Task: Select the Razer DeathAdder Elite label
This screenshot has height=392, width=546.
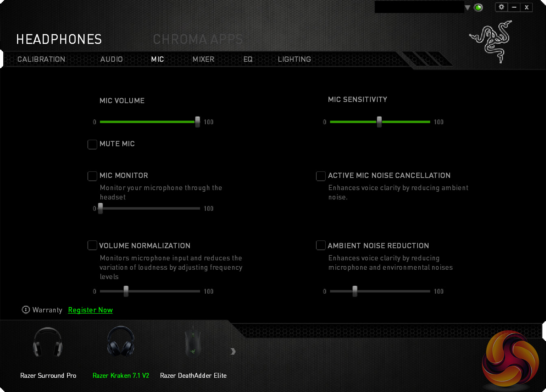Action: (x=193, y=375)
